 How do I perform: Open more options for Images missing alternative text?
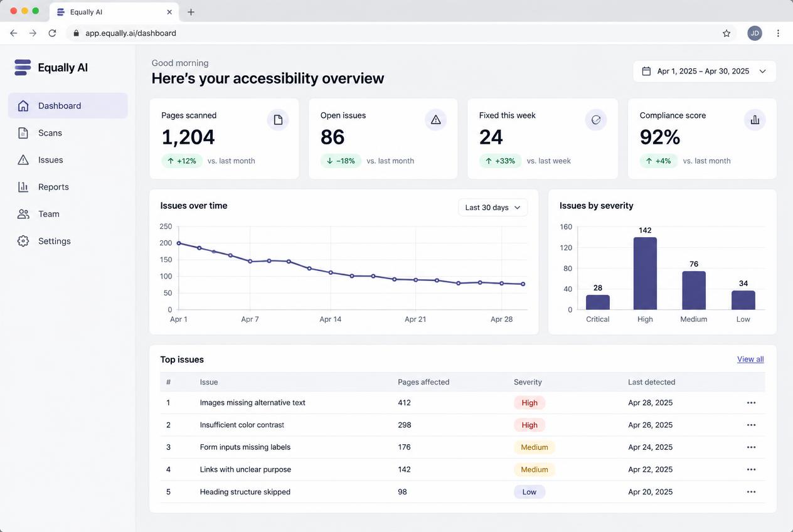[x=751, y=403]
